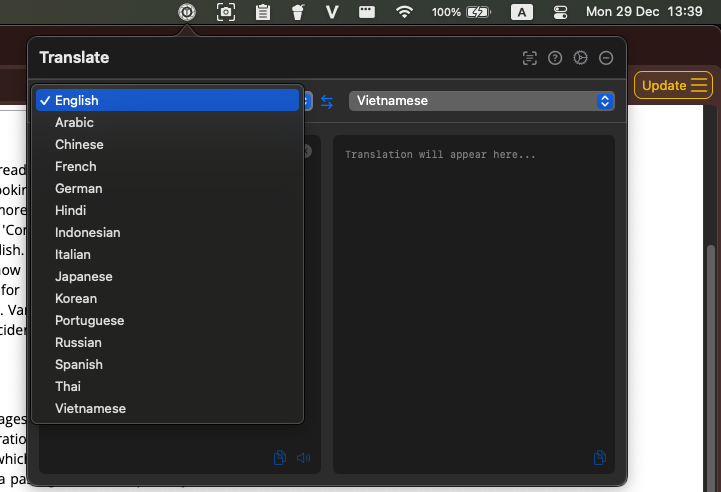Click the screenshot camera icon in menu bar
721x492 pixels.
coord(226,12)
